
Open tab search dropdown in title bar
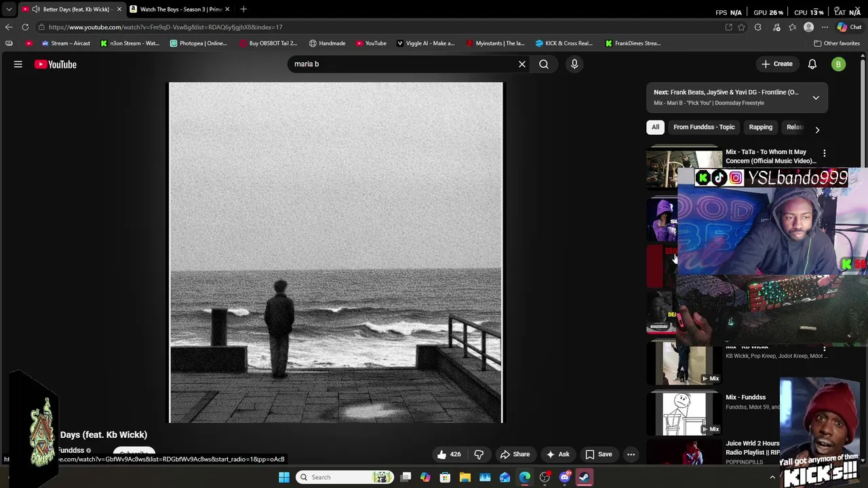pos(9,9)
